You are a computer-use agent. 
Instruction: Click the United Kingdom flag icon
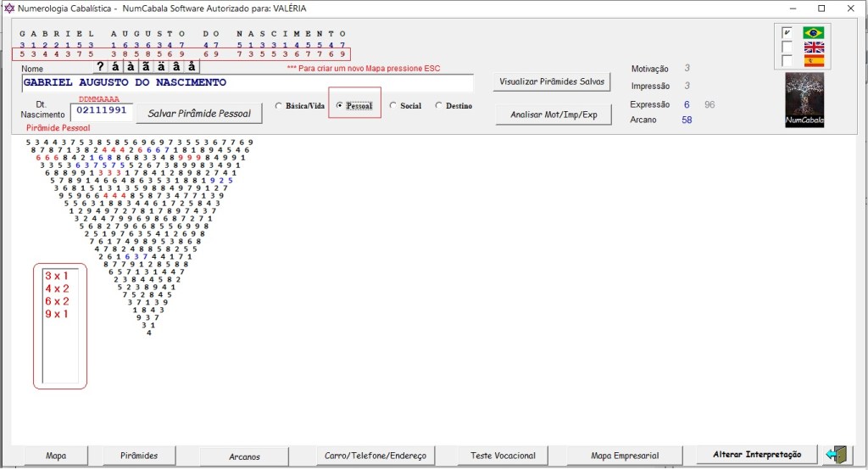(814, 48)
